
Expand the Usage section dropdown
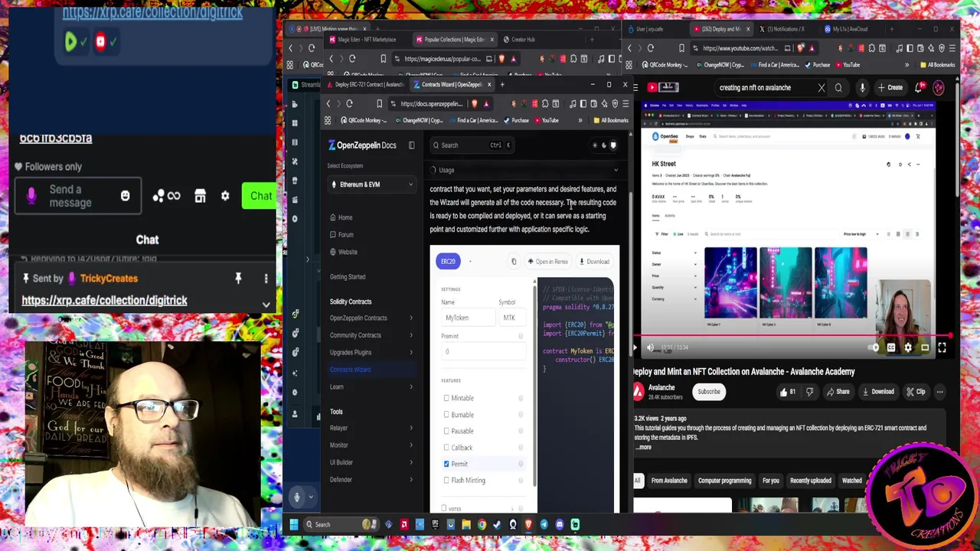(x=525, y=170)
